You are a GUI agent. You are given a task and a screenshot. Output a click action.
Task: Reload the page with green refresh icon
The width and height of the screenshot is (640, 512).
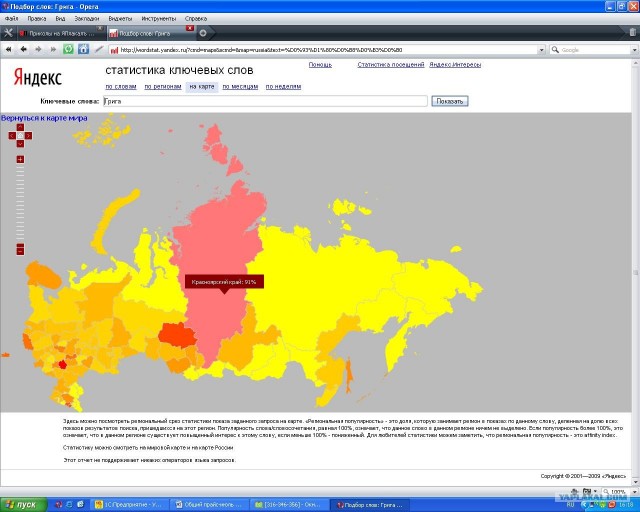click(68, 49)
